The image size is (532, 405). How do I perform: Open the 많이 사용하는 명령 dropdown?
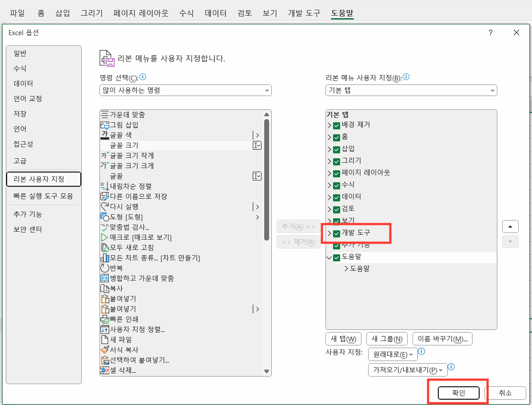(x=186, y=90)
